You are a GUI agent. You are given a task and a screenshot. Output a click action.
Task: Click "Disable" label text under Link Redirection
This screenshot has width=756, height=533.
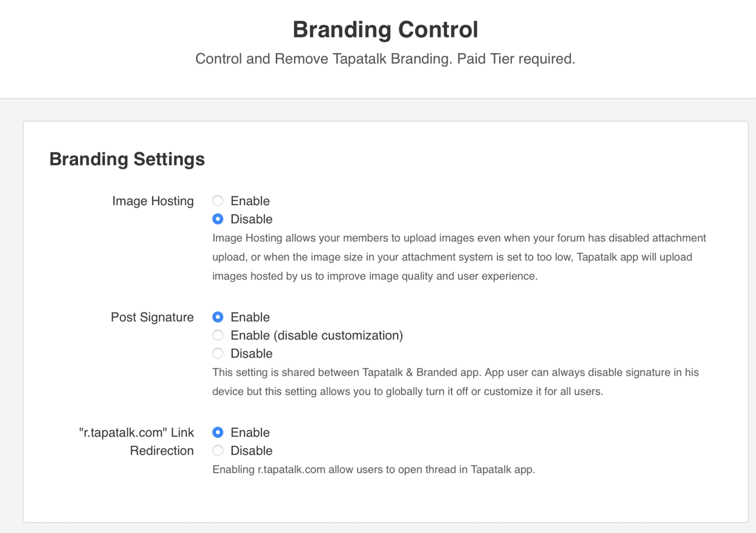pyautogui.click(x=252, y=451)
